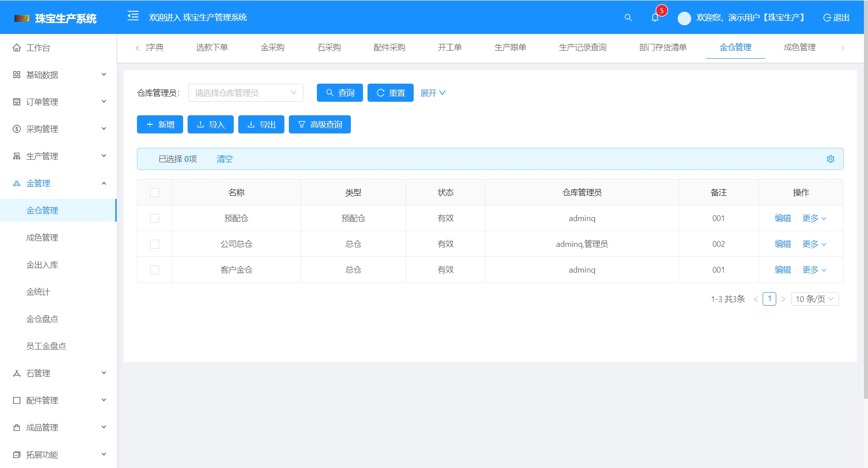Click the notification bell with badge
868x468 pixels.
(655, 18)
